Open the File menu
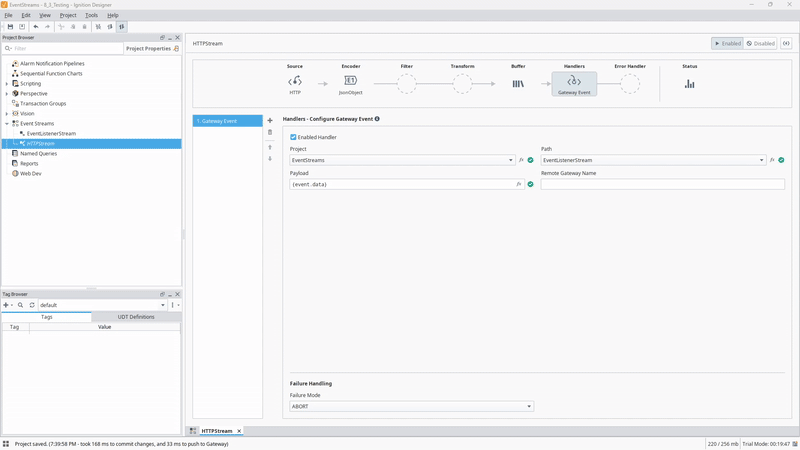This screenshot has height=450, width=800. [x=8, y=15]
